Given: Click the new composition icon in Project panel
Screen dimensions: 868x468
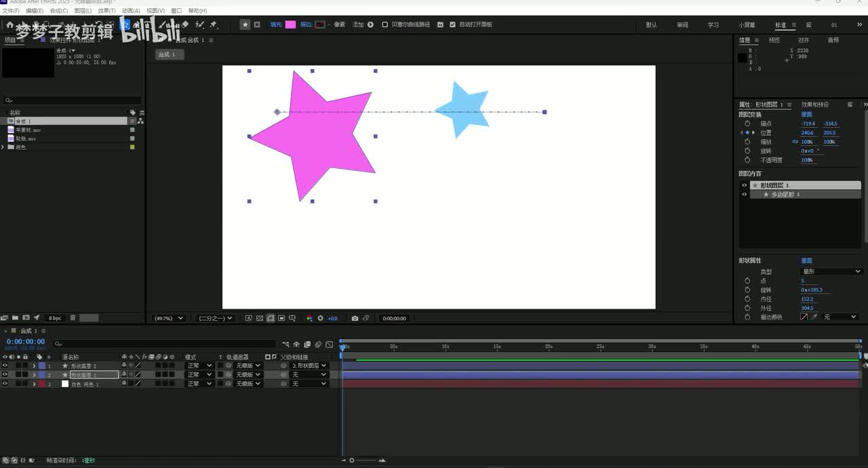Looking at the screenshot, I should point(26,317).
